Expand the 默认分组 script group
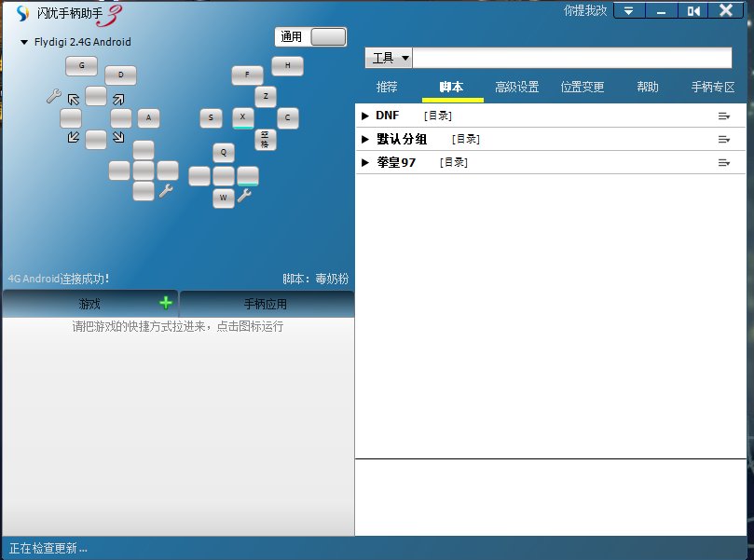Viewport: 754px width, 560px height. [x=364, y=139]
